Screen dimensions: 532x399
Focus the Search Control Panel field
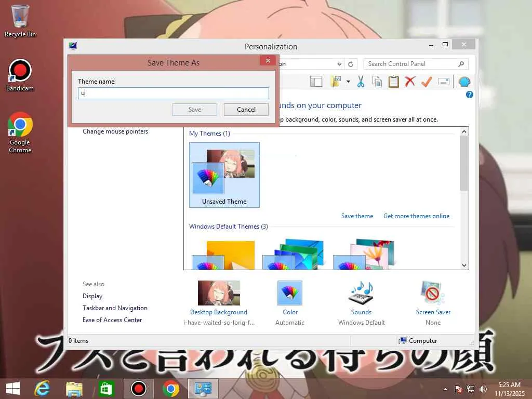416,64
